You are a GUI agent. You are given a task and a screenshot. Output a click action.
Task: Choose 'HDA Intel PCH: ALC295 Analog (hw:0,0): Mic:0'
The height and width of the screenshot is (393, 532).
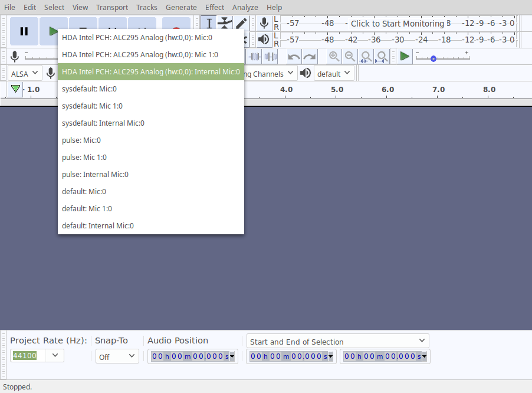click(x=151, y=38)
